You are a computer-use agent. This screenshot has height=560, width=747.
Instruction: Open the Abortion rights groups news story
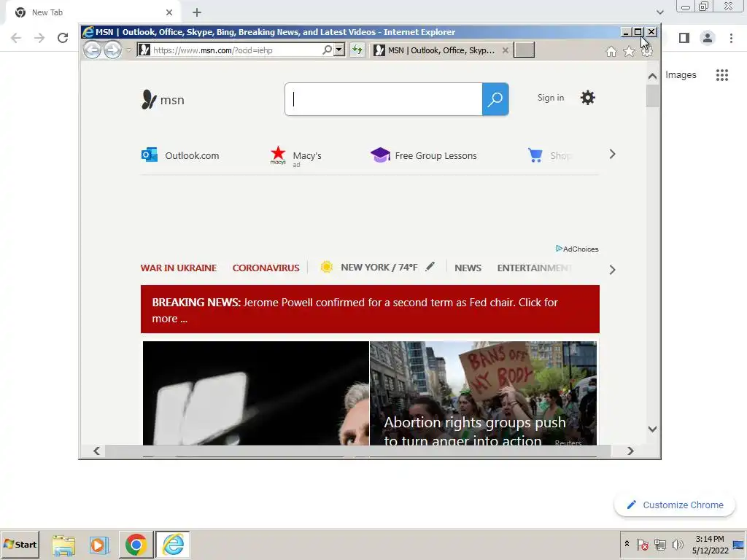483,393
